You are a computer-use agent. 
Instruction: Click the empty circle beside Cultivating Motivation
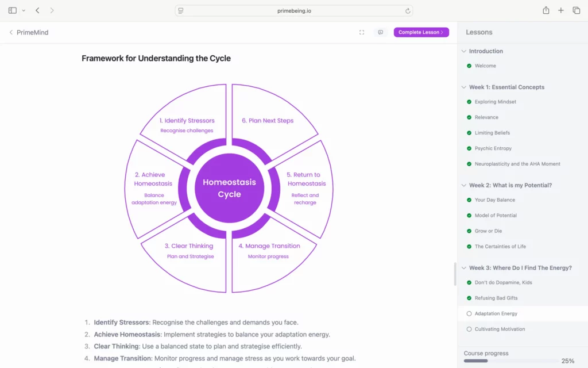point(469,329)
